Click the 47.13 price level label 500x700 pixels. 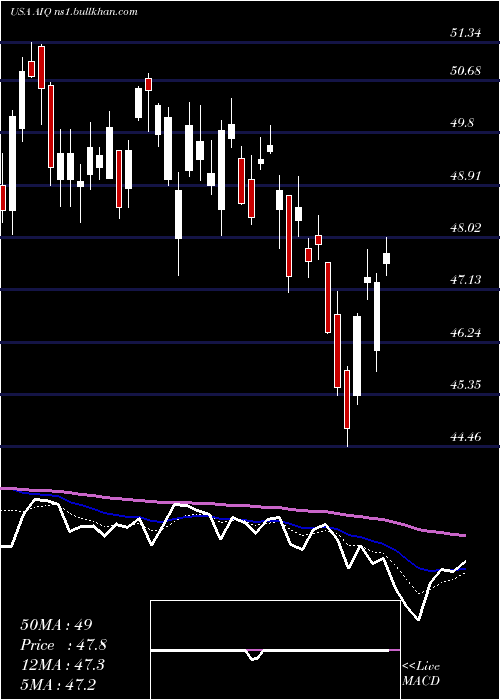click(x=466, y=280)
